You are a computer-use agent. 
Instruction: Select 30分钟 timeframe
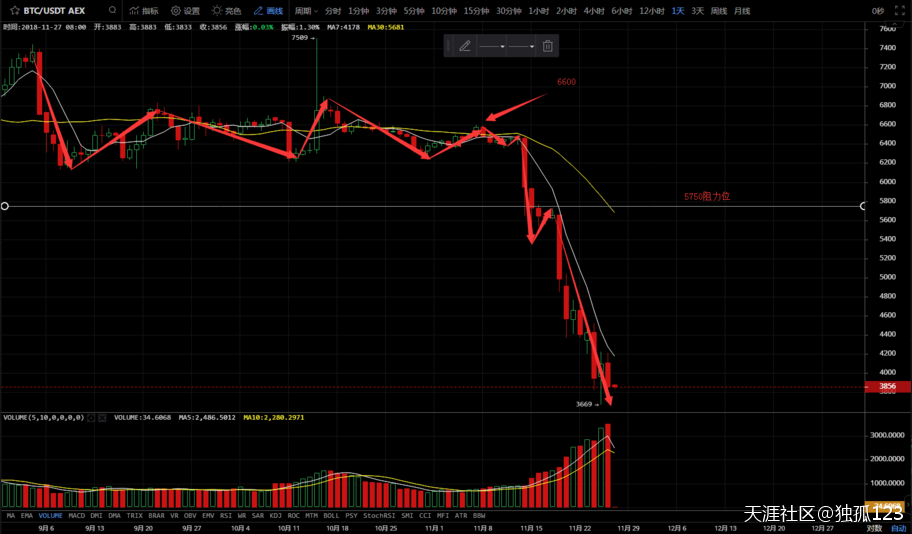coord(508,10)
